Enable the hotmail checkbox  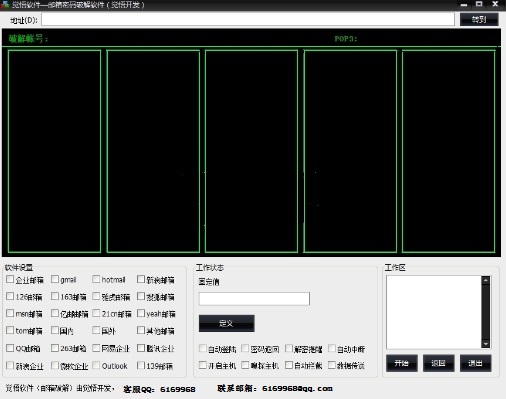tap(96, 279)
